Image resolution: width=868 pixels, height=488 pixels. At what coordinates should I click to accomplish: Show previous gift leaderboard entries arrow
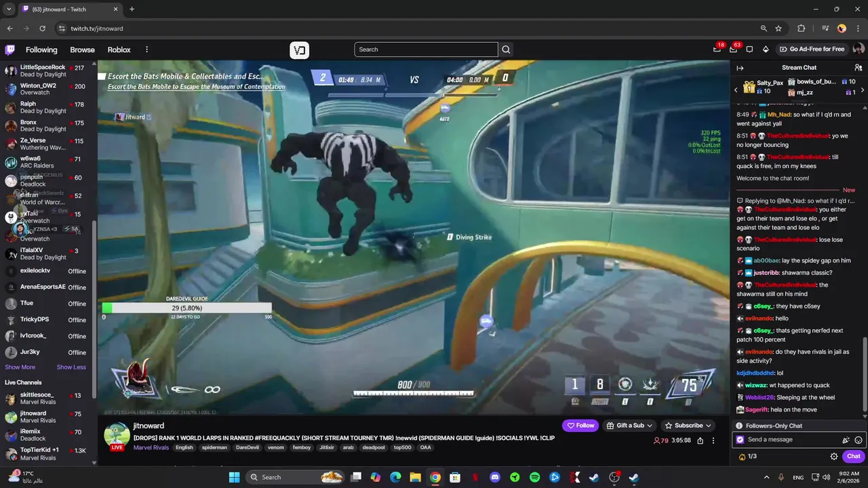pyautogui.click(x=736, y=89)
